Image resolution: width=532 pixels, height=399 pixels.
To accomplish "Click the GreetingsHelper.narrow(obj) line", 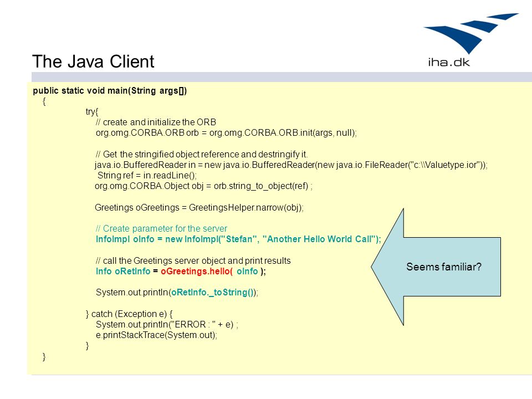I will (x=199, y=207).
